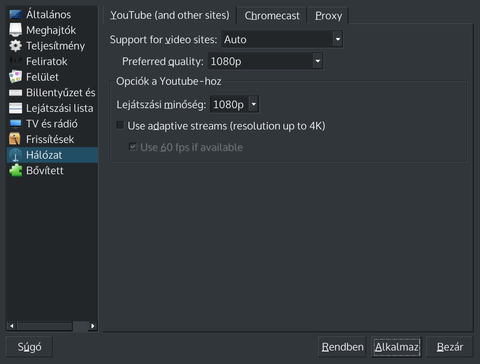Open Billentyűzet és keyboard icon section
Viewport: 480px width, 364px height.
(15, 93)
